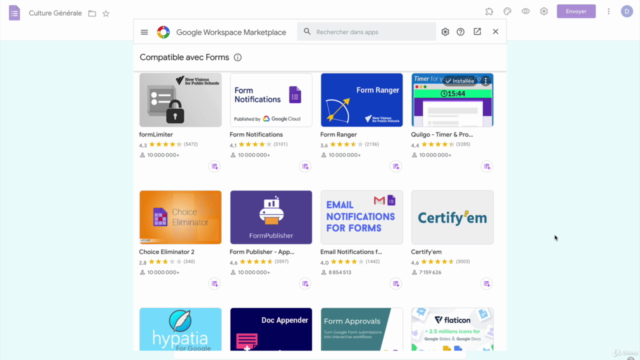Preview the form with eye icon
The image size is (640, 360).
coord(525,11)
